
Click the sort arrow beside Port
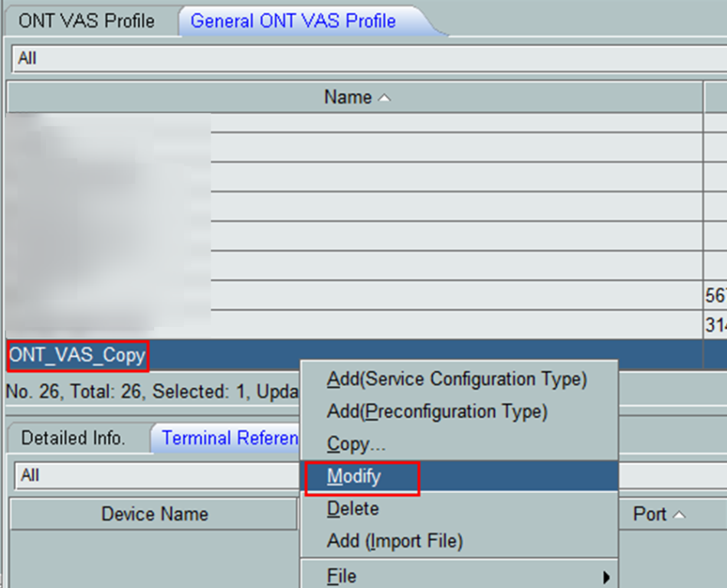coord(679,515)
